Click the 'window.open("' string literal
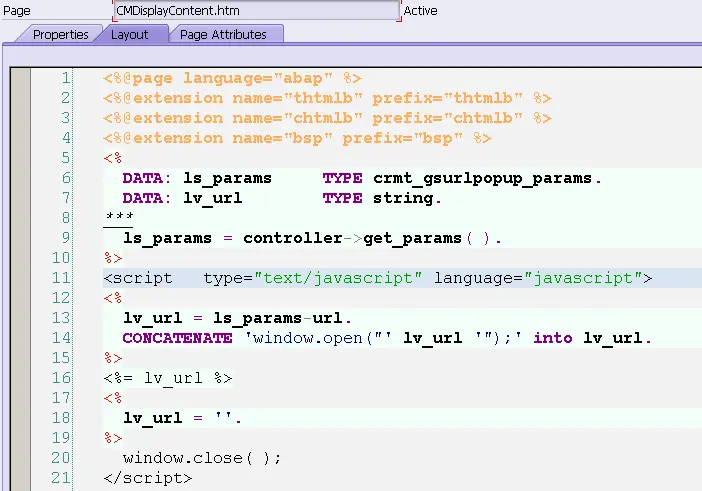Screen dimensions: 702x491 pos(318,338)
